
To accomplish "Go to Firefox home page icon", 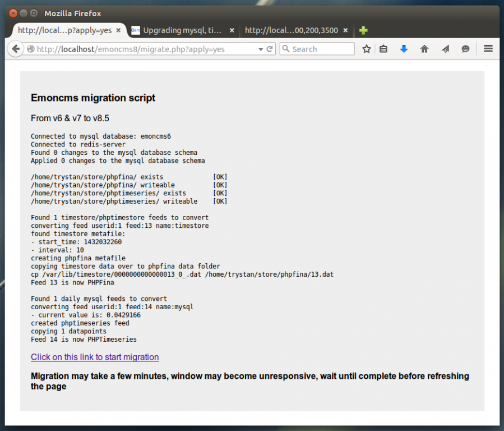I will [x=424, y=49].
